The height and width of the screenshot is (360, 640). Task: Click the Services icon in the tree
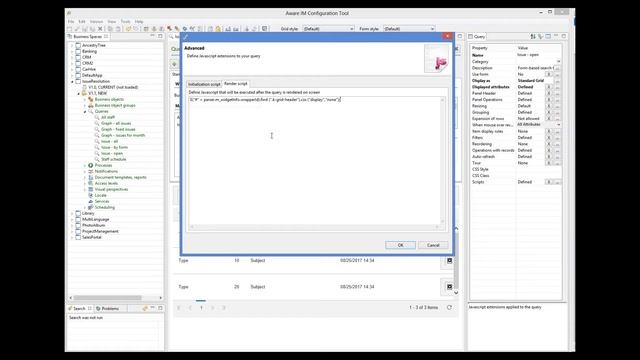[x=91, y=201]
